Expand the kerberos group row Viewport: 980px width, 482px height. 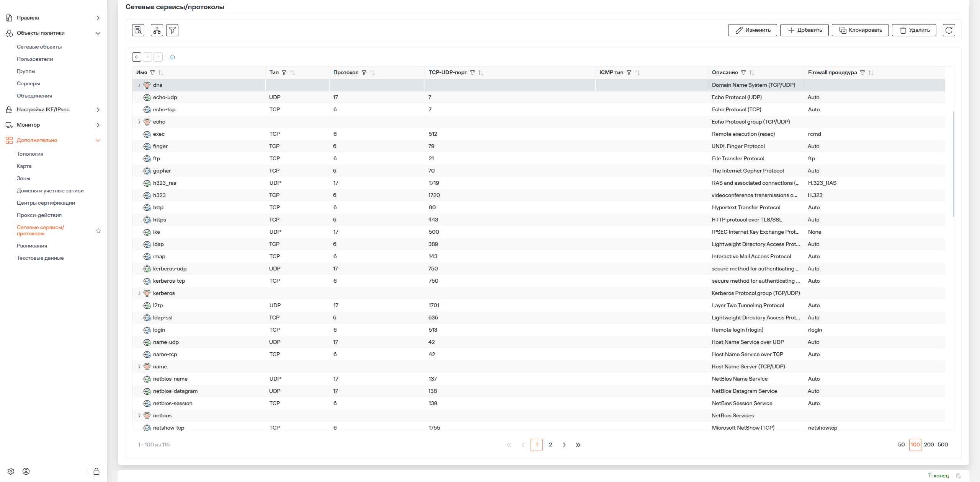pos(139,293)
